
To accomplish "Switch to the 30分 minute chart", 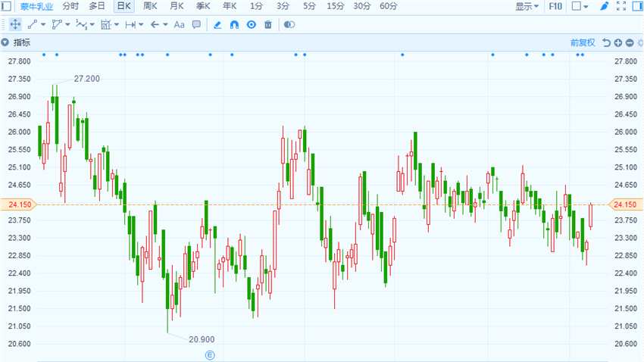I will coord(362,6).
